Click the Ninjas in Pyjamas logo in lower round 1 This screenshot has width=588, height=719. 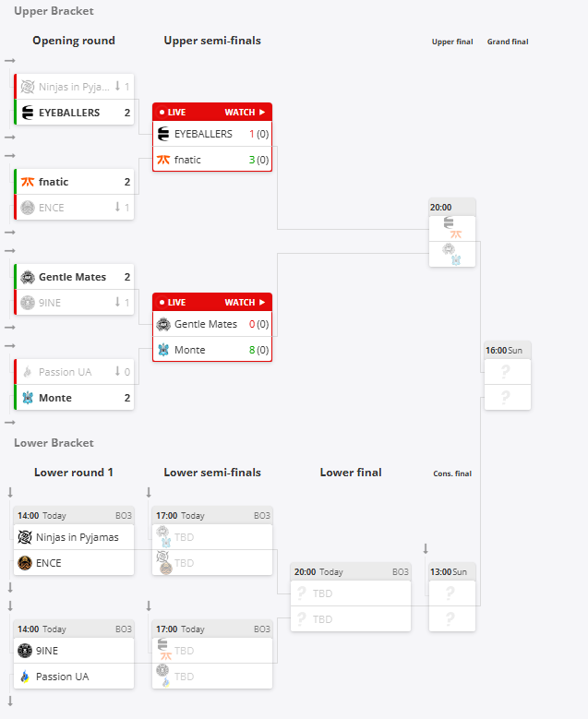[25, 537]
